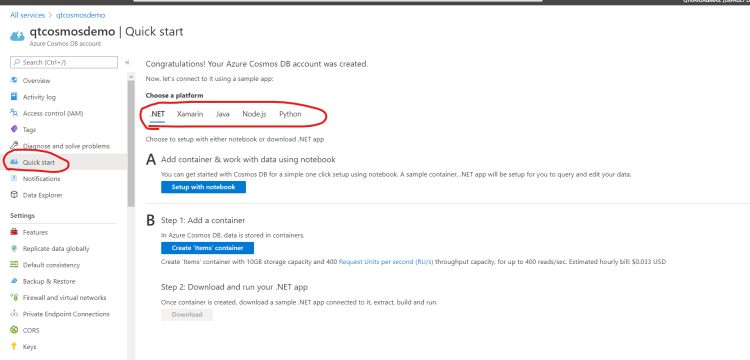Open Activity log menu item
This screenshot has width=750, height=360.
tap(39, 97)
